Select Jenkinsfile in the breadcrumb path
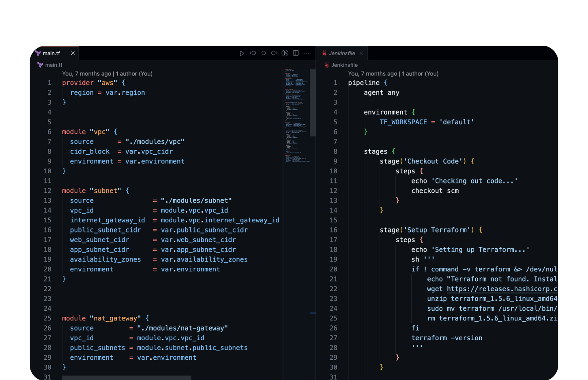This screenshot has width=588, height=380. 344,65
